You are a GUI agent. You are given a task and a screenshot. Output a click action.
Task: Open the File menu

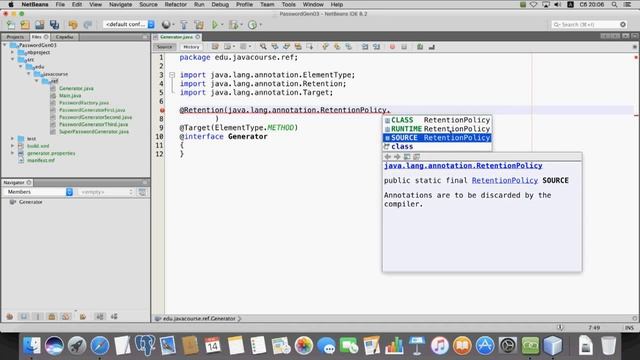tap(60, 4)
